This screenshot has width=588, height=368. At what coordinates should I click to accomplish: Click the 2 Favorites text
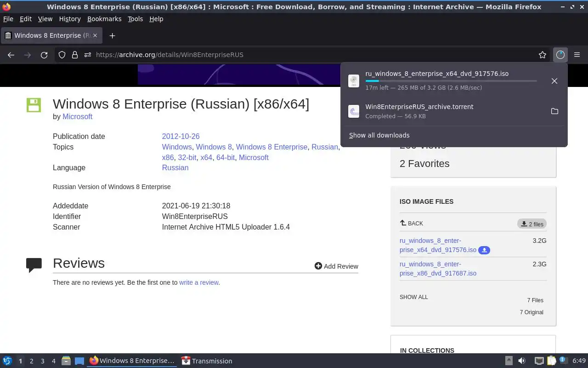424,164
